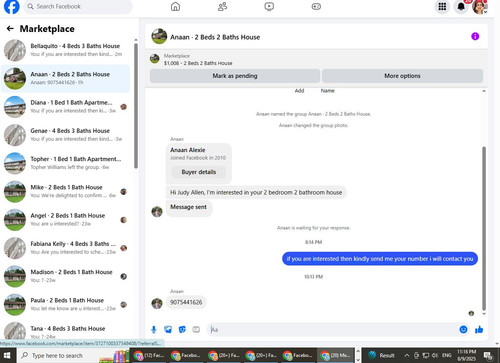Click the listing thumbnail in chat header
This screenshot has width=500, height=363.
[159, 36]
